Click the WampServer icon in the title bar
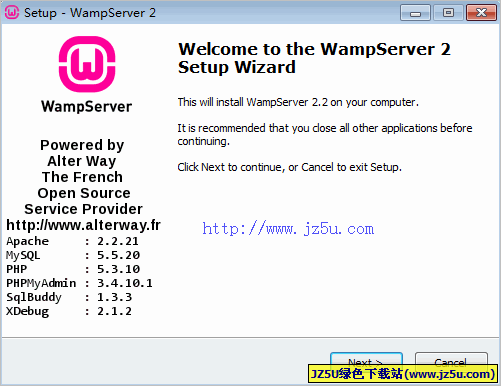Viewport: 501px width, 386px height. pyautogui.click(x=12, y=12)
